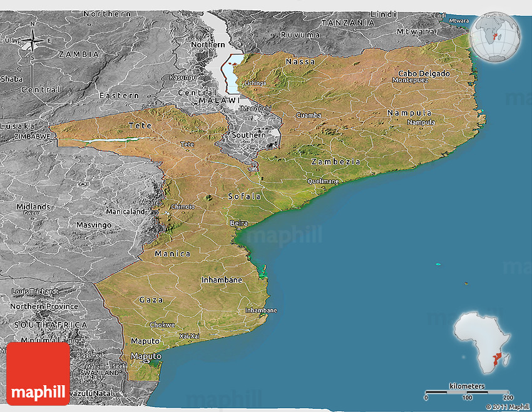Viewport: 532px width, 412px height.
Task: Click the kilometers scale bar
Action: (467, 391)
